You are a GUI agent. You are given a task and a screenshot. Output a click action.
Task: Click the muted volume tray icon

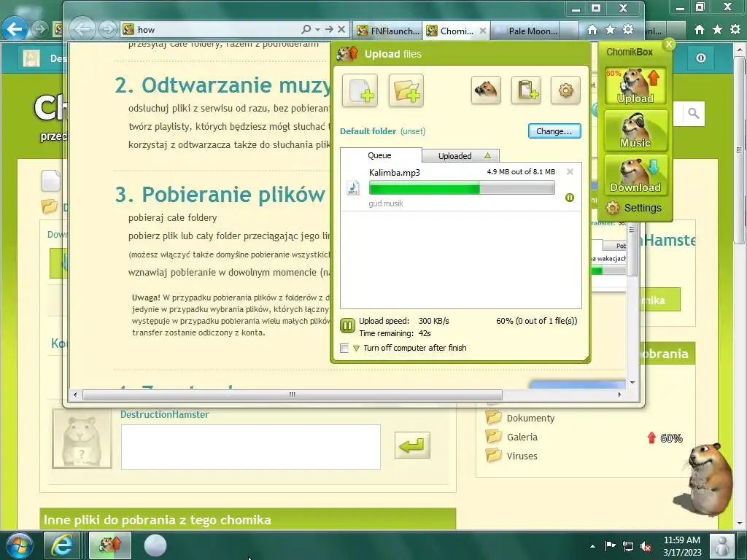coord(646,547)
